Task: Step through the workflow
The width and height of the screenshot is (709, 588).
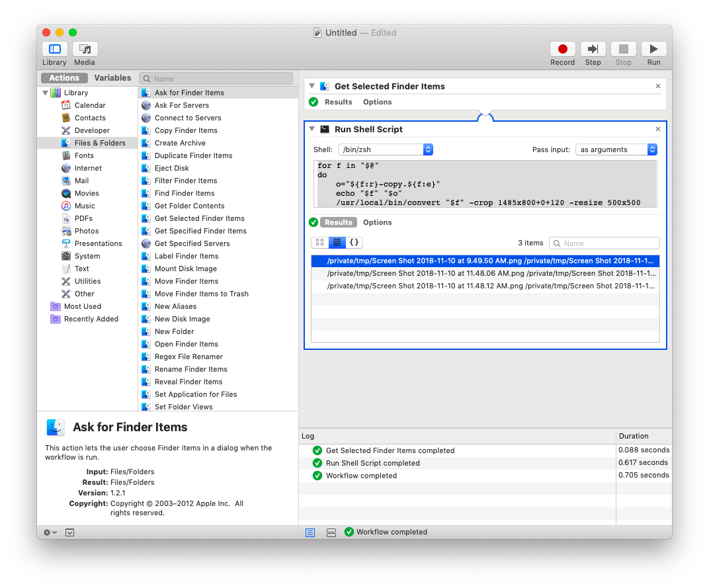Action: pos(593,49)
